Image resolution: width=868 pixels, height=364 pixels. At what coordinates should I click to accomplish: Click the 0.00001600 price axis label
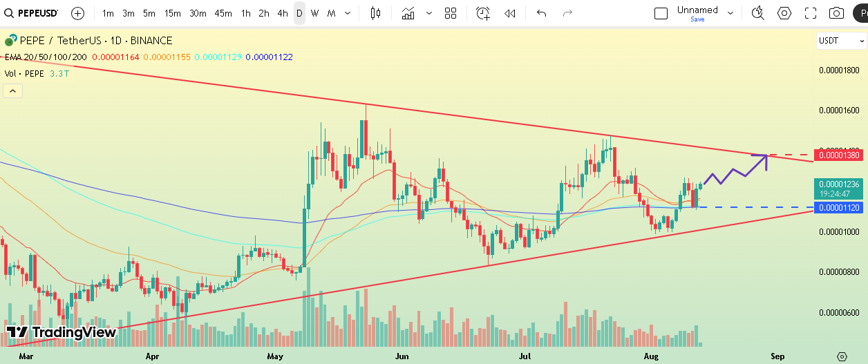point(839,111)
